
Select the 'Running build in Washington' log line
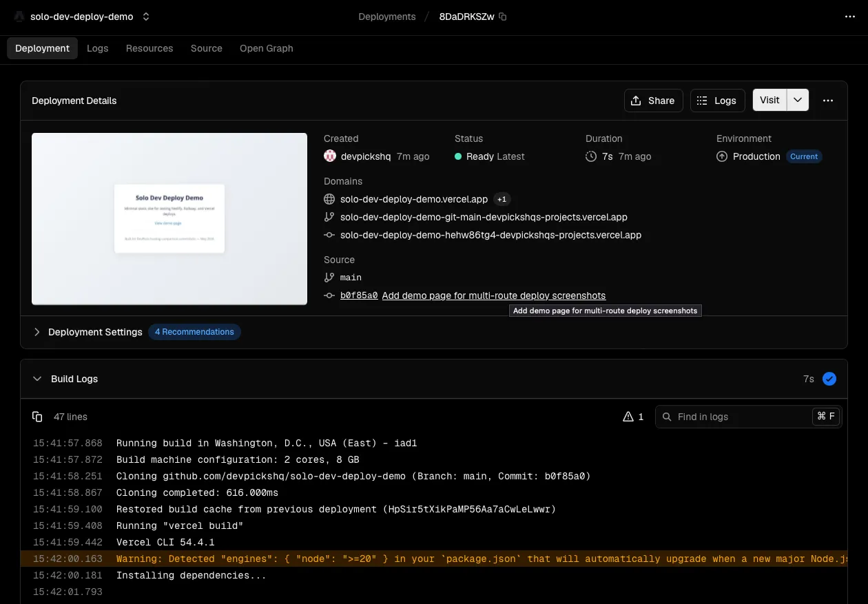coord(434,443)
